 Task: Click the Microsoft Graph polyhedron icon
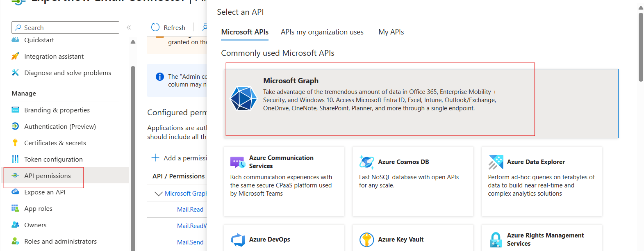[243, 98]
